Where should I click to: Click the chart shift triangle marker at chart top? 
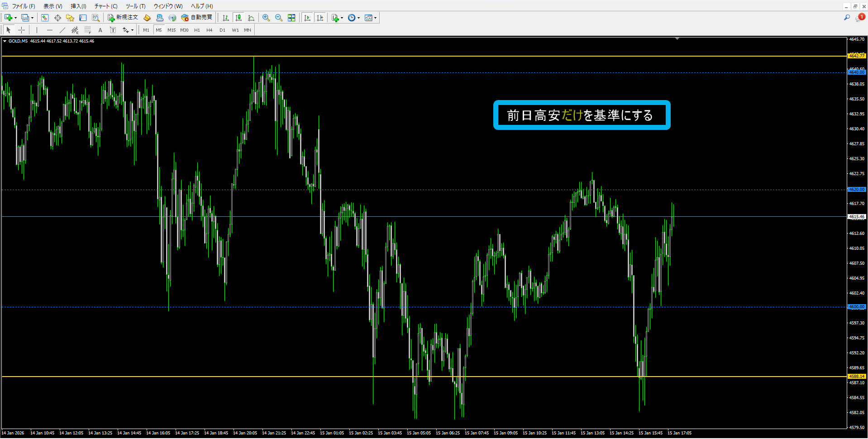(677, 39)
